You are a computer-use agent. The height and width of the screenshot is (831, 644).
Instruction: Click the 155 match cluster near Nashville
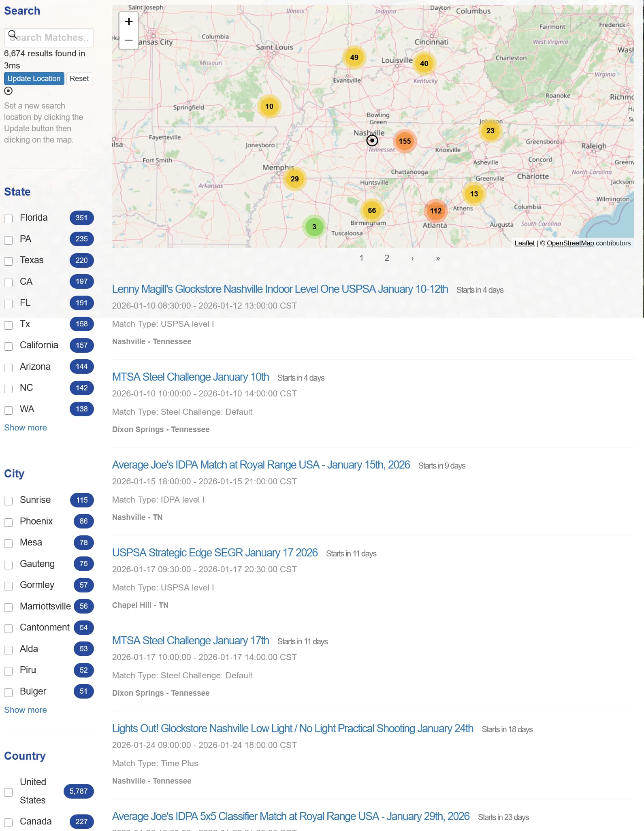tap(404, 141)
